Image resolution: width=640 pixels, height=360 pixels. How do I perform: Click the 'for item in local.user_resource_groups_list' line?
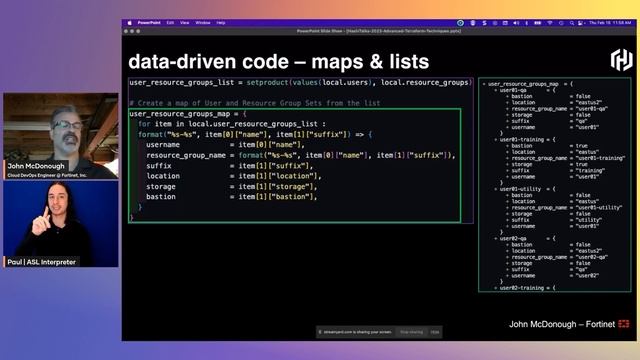point(232,124)
